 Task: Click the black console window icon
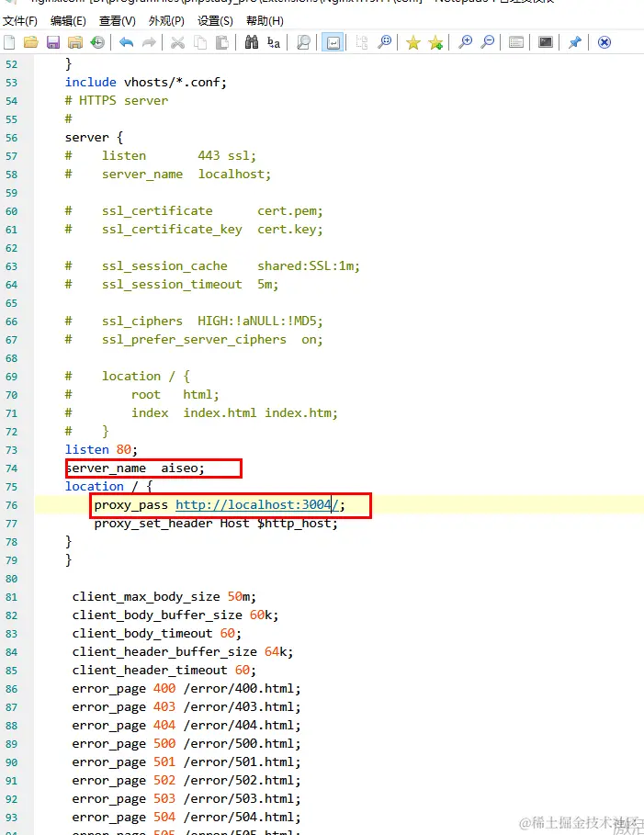(546, 42)
